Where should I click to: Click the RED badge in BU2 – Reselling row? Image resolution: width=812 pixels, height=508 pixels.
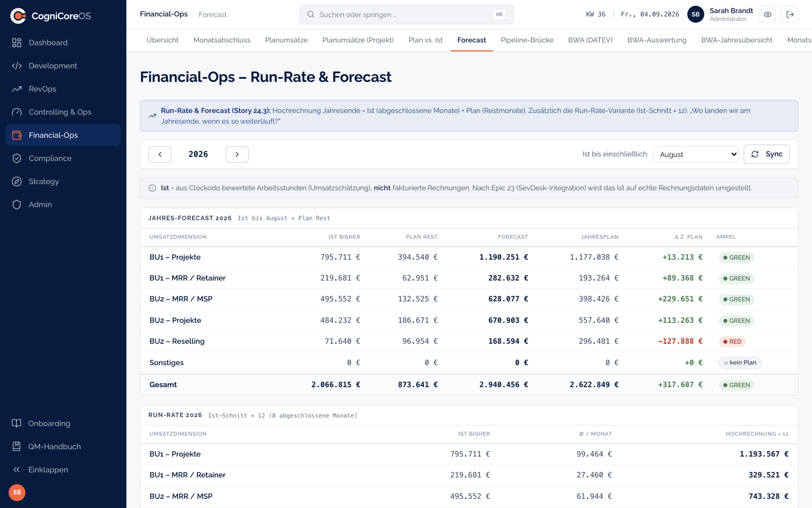(732, 342)
